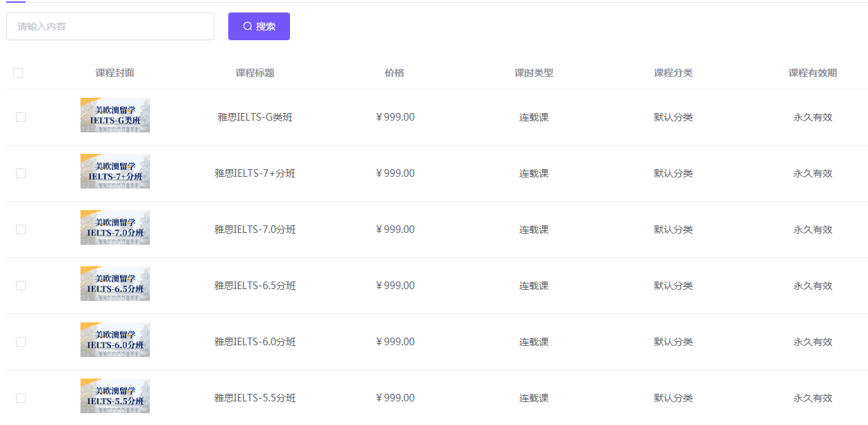The width and height of the screenshot is (868, 425).
Task: Check the box for 雅思IELTS-G类班 row
Action: [x=21, y=117]
